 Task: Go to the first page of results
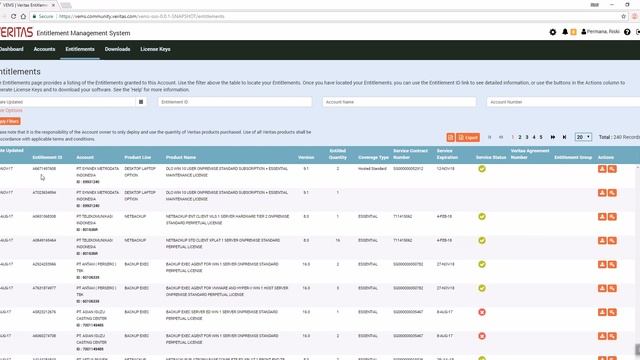(489, 137)
